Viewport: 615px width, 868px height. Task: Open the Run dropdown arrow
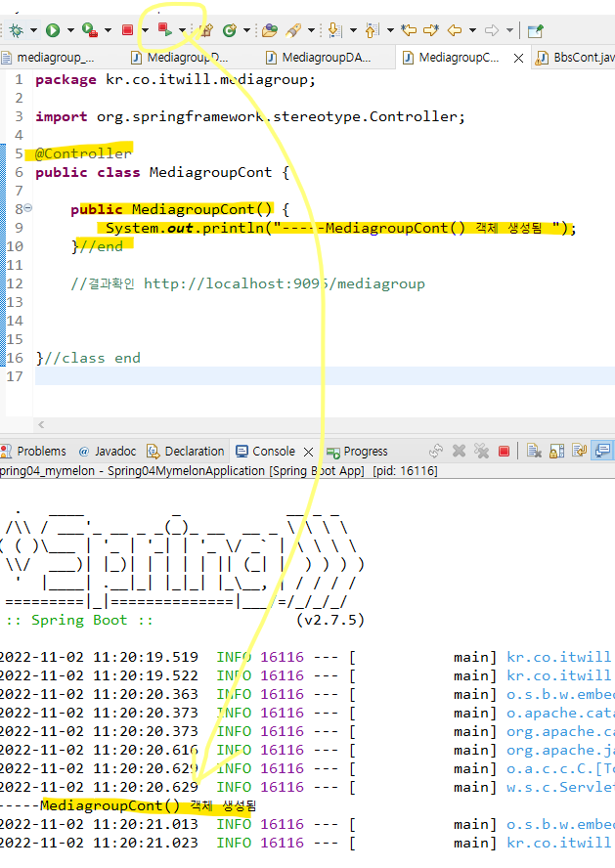coord(70,30)
